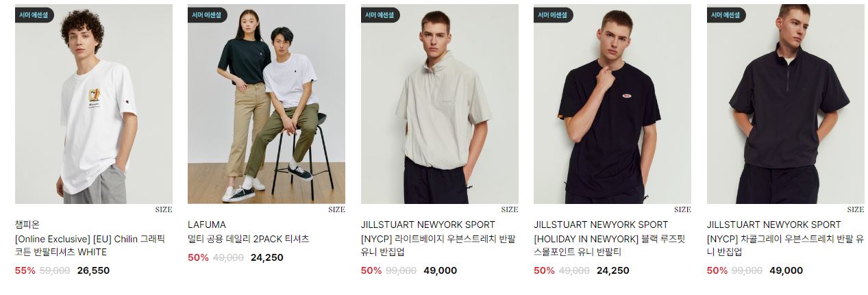Open the charcoal gray half zip-up image
868x295 pixels.
[786, 104]
